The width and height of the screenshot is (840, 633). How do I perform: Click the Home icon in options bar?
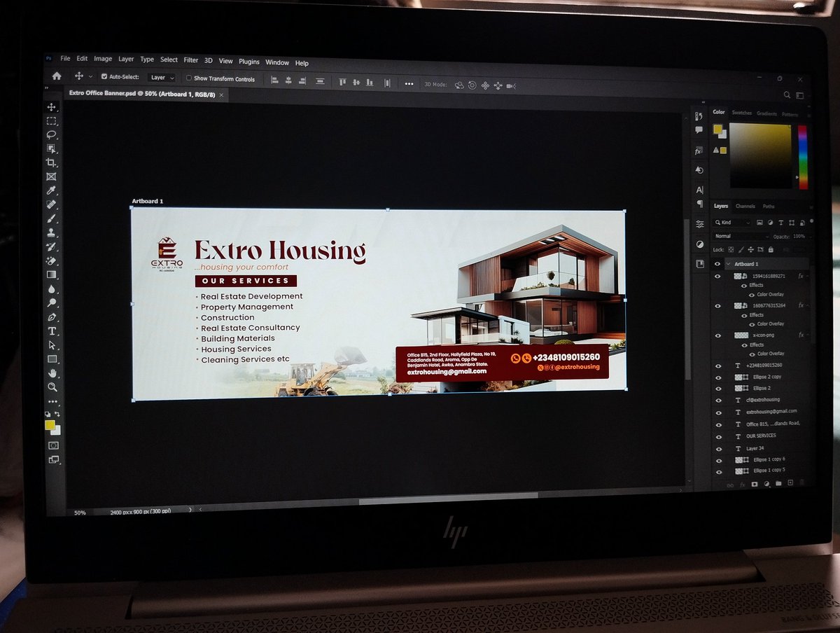(57, 76)
